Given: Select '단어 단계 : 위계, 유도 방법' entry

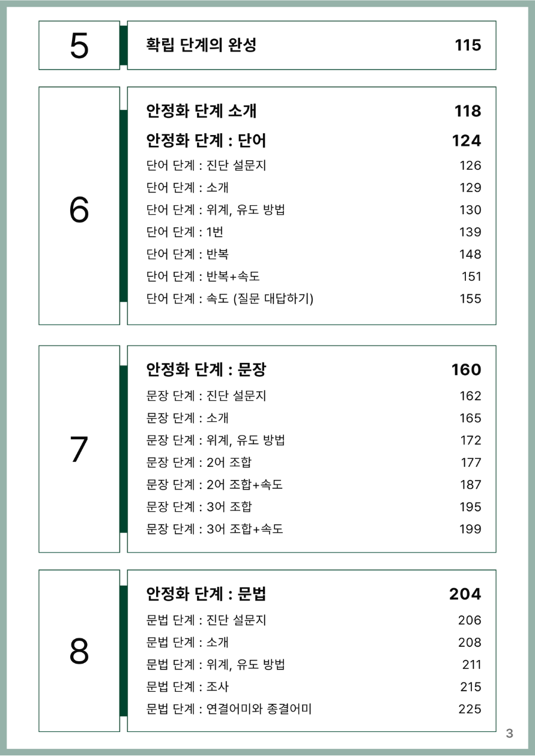Looking at the screenshot, I should 216,210.
